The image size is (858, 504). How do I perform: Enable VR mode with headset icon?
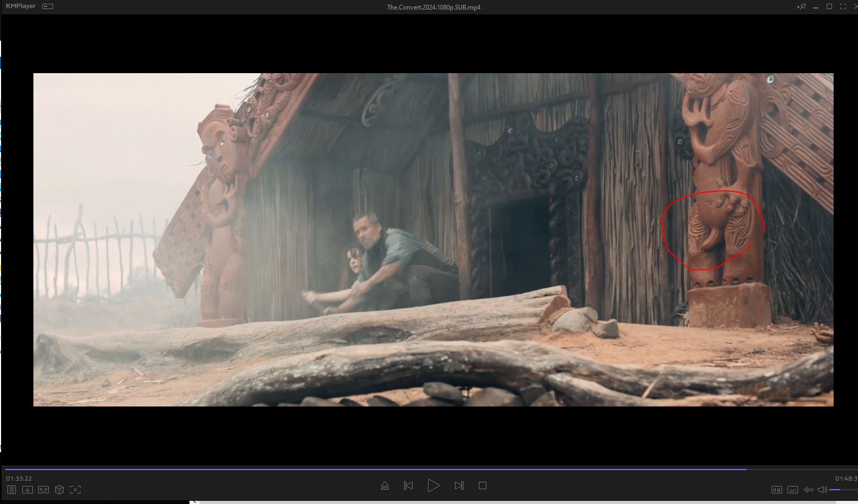43,490
